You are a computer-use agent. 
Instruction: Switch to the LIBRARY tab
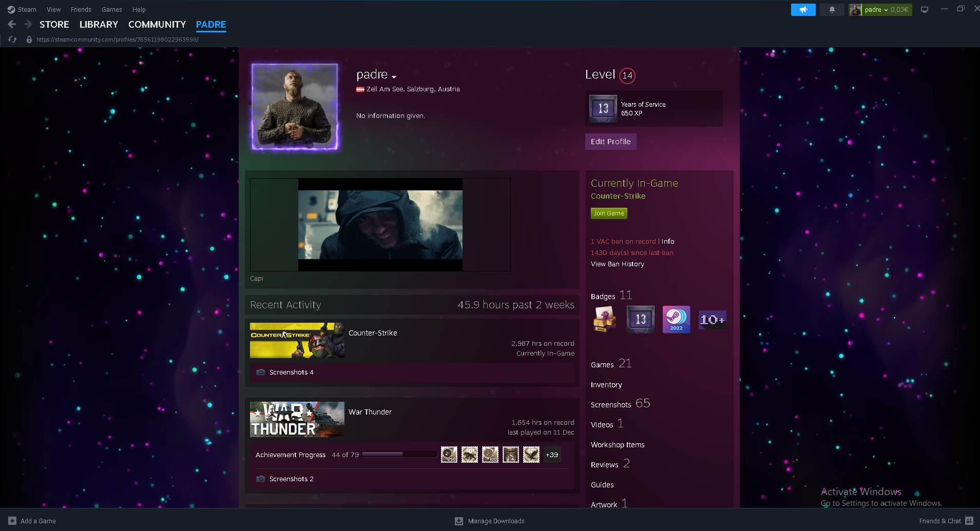pyautogui.click(x=99, y=25)
